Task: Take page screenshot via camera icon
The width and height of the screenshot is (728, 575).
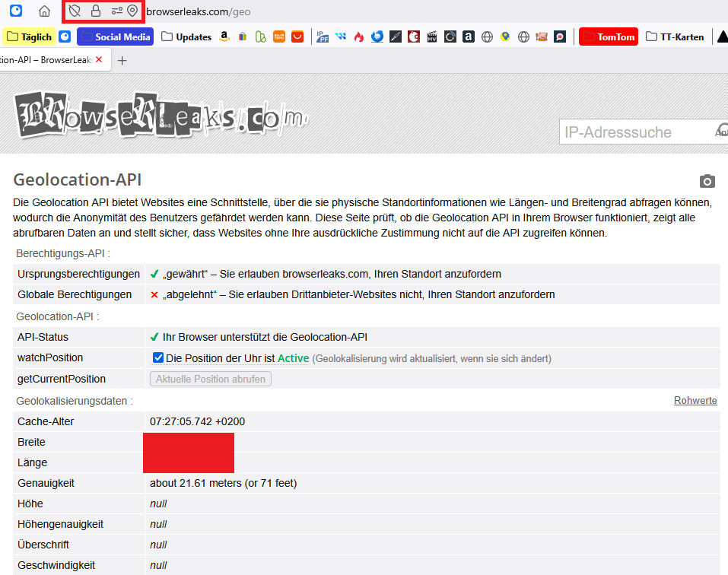Action: (x=707, y=181)
